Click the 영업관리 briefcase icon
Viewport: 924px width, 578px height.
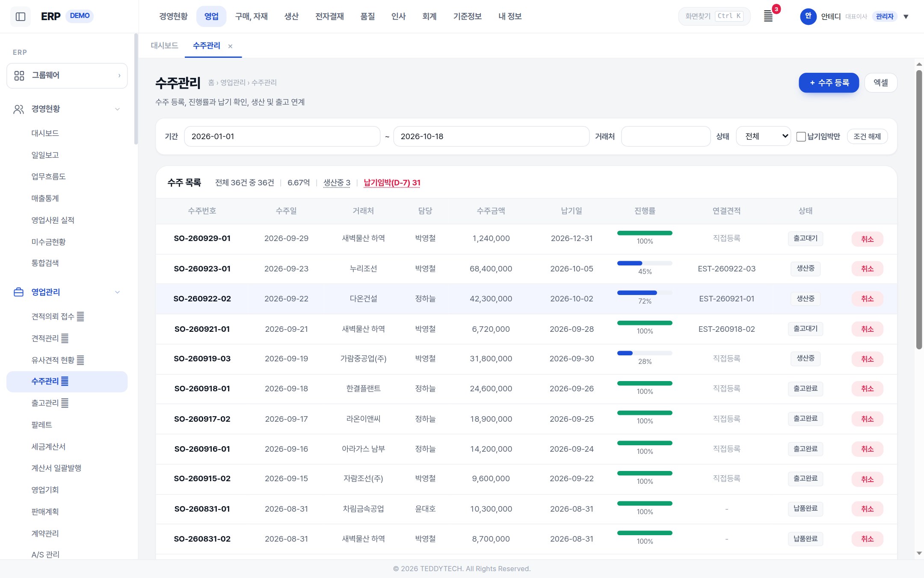pyautogui.click(x=19, y=292)
